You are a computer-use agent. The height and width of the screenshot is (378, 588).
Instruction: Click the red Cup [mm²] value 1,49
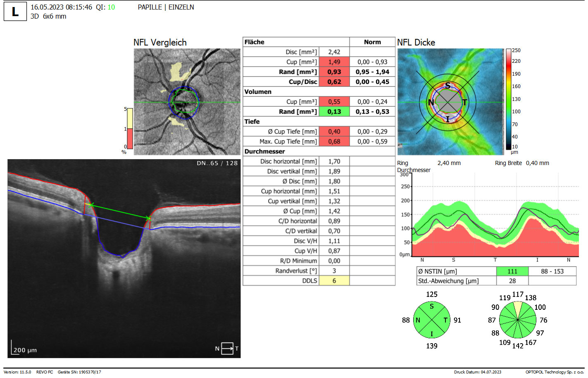(334, 62)
